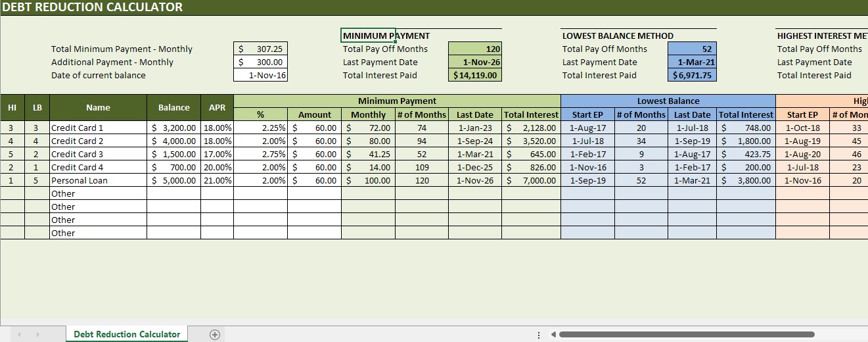Viewport: 868px width, 342px height.
Task: Select Credit Card 4 months value 109
Action: (422, 167)
